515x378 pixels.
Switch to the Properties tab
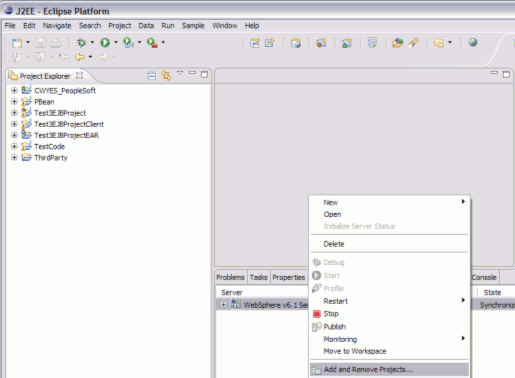tap(289, 277)
